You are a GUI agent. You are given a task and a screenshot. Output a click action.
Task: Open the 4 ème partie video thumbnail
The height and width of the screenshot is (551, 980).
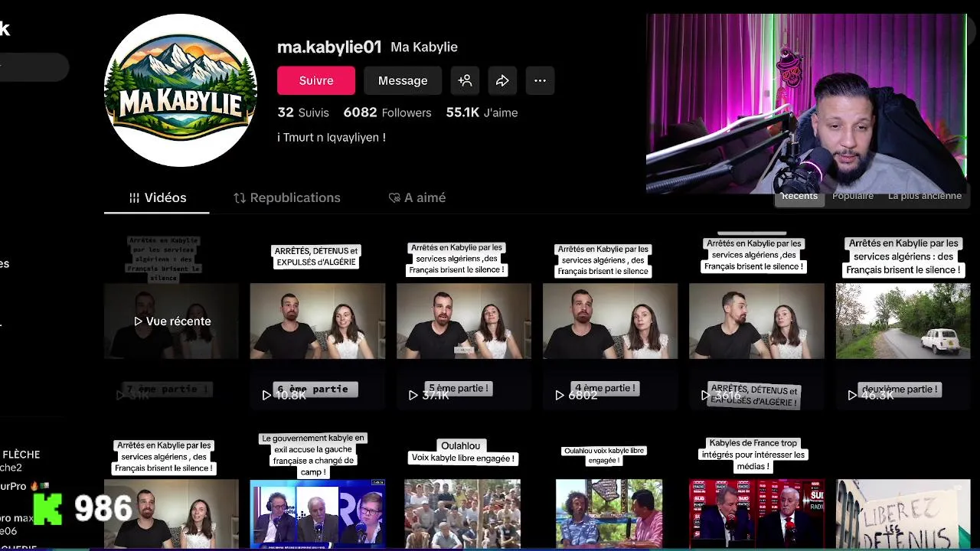point(610,321)
